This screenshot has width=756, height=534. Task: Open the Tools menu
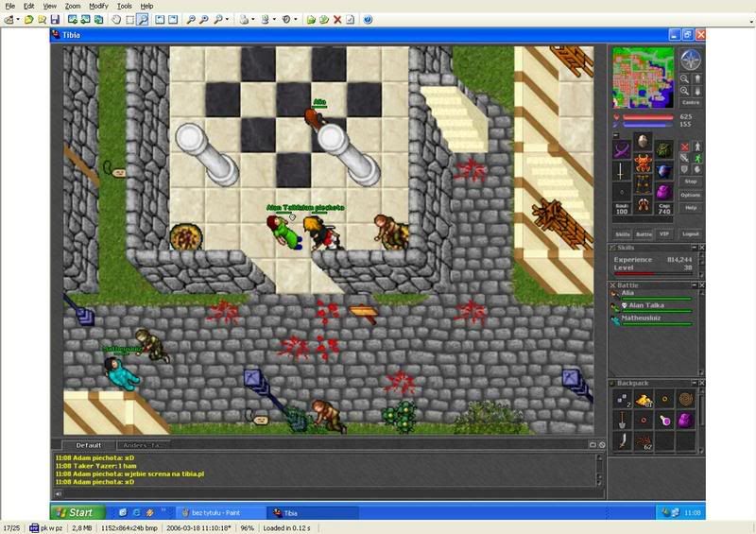[x=125, y=6]
